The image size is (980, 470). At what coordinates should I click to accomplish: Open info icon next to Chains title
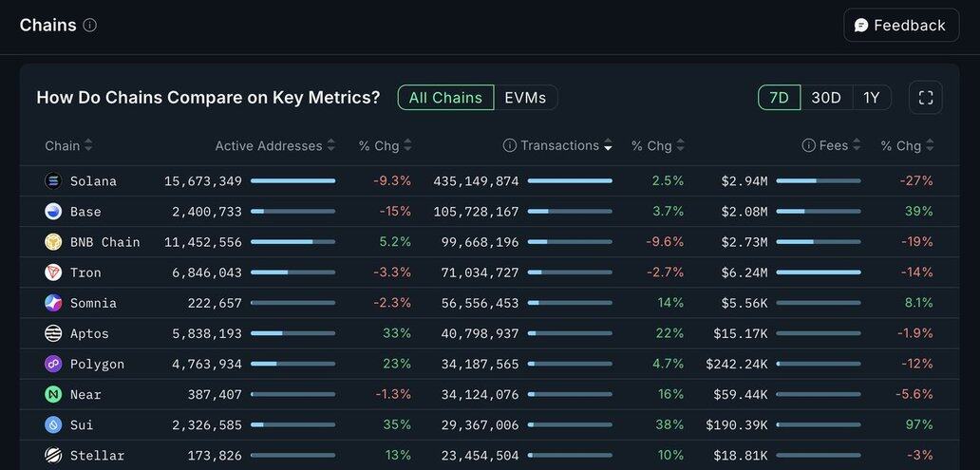(90, 26)
